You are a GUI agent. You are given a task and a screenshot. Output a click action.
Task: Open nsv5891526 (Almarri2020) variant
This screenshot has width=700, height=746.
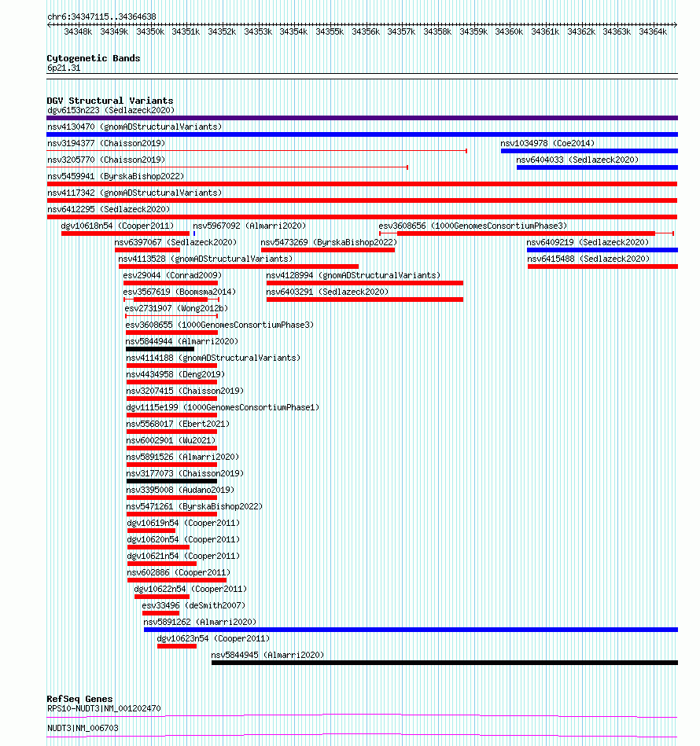pyautogui.click(x=182, y=458)
